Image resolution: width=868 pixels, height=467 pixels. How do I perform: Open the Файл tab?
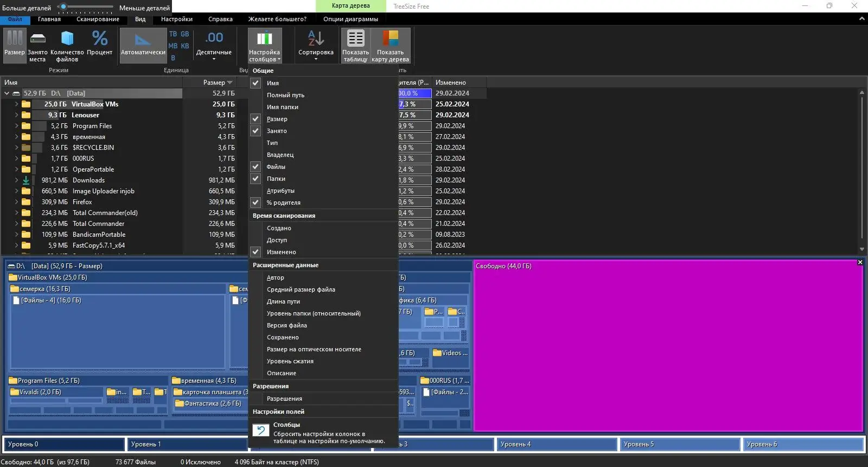pyautogui.click(x=15, y=19)
